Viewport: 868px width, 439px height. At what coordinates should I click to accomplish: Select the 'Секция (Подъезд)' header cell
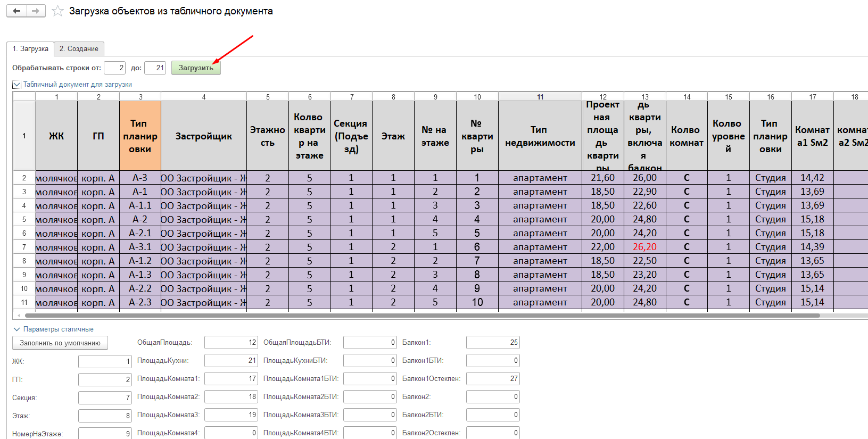[x=351, y=136]
